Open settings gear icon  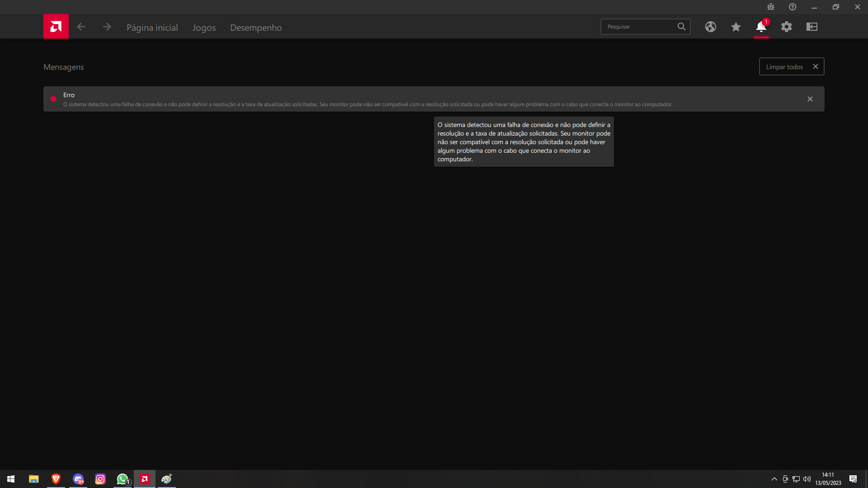click(787, 27)
